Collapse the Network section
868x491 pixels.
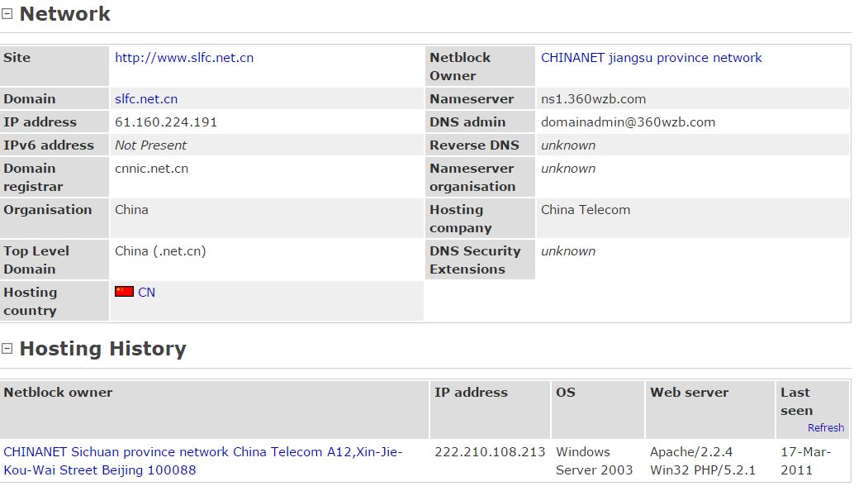pyautogui.click(x=7, y=14)
